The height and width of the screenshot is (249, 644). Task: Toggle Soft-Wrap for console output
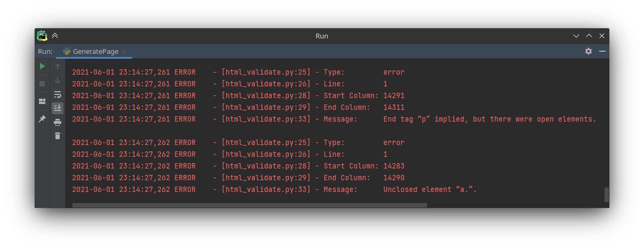click(58, 94)
